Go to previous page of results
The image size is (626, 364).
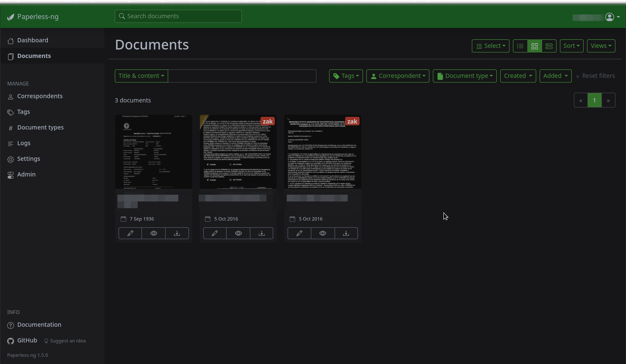[x=581, y=100]
